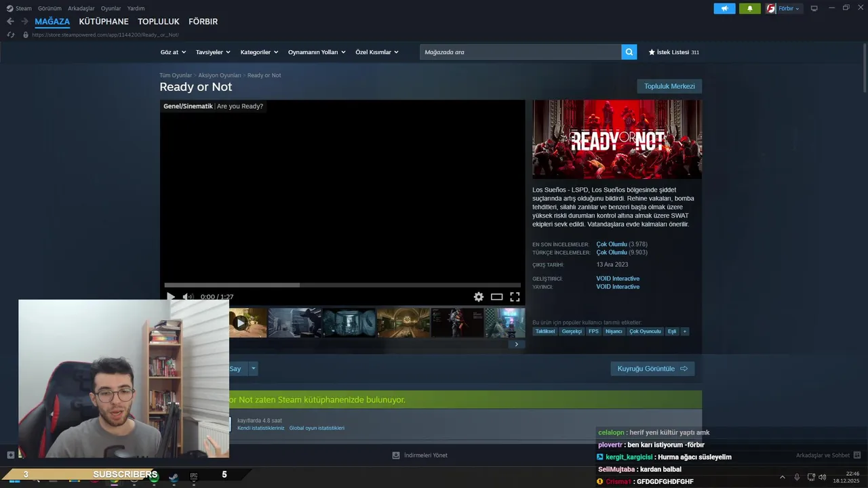Open Kendi istatistikleriniz link

click(261, 428)
